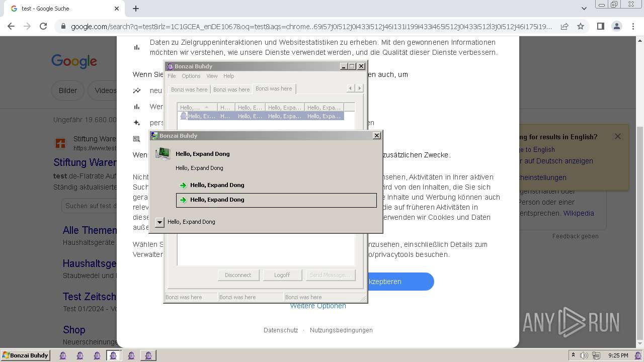Open the Stiftung Waren search result
Viewport: 644px width, 362px height.
(85, 163)
